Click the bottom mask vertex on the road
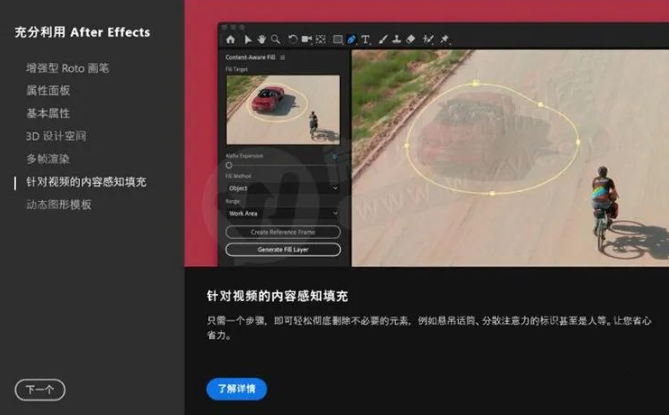 point(492,194)
